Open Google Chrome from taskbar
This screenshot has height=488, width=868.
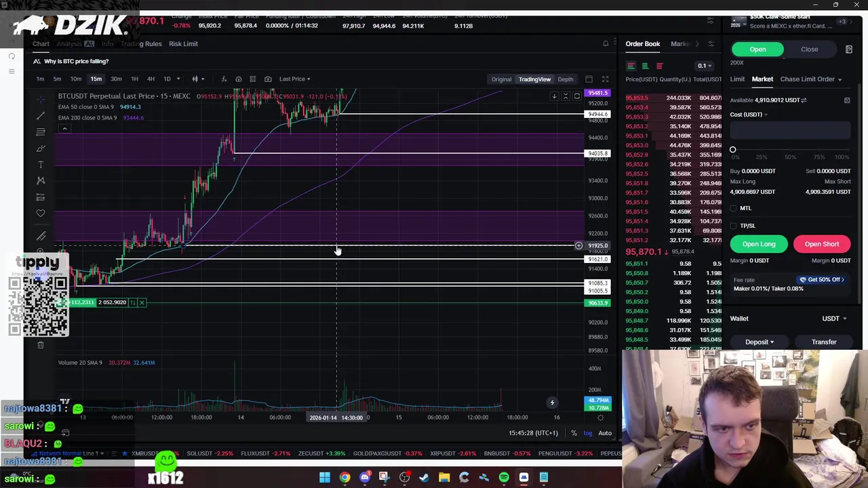click(344, 477)
